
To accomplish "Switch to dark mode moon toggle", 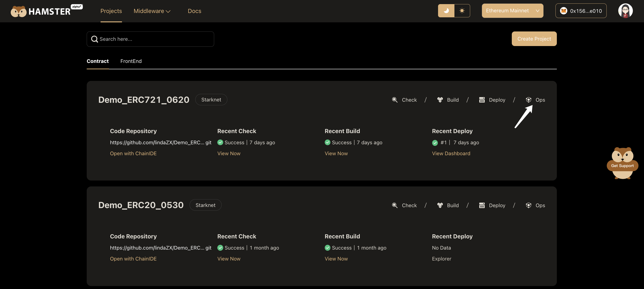I will point(446,11).
